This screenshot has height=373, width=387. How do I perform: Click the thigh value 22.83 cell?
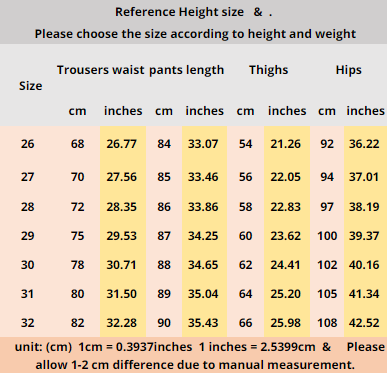(286, 207)
